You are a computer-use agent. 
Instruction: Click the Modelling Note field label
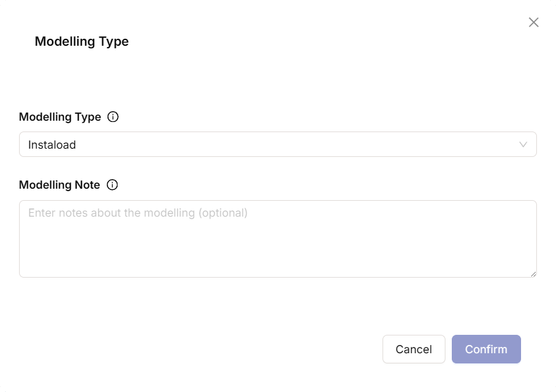[x=59, y=185]
